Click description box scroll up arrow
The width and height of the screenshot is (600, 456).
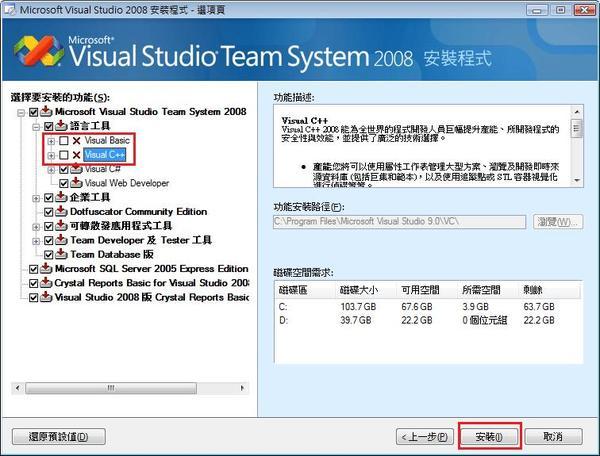click(x=577, y=112)
